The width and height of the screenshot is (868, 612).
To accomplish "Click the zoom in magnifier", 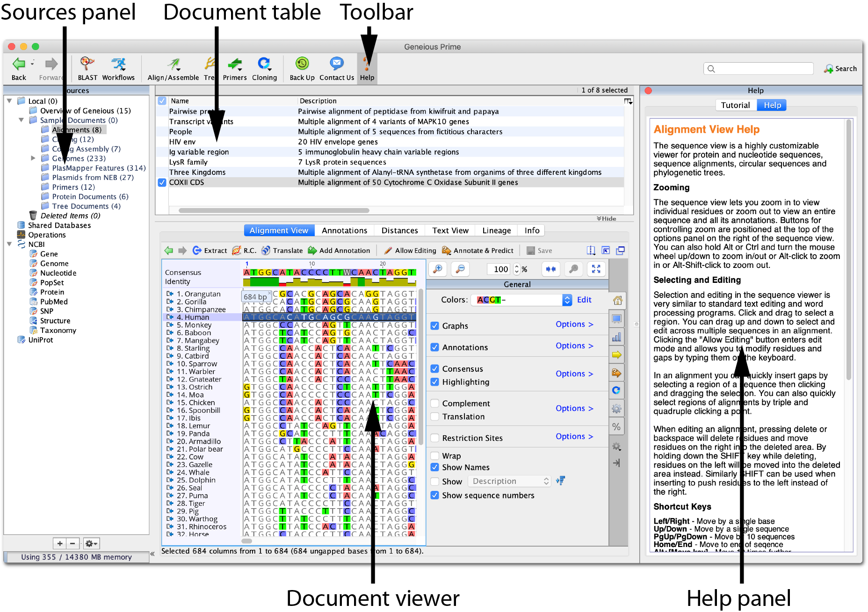I will pos(438,269).
